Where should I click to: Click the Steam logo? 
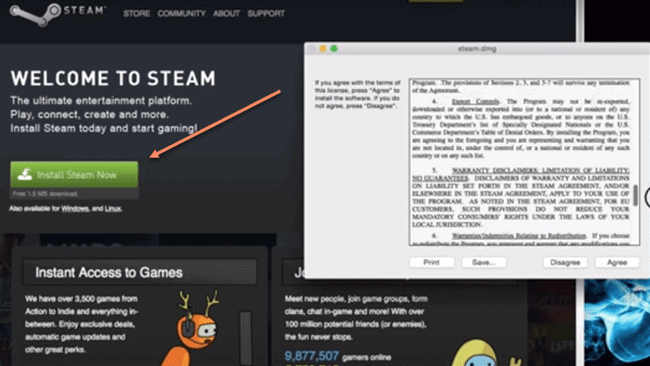point(57,14)
